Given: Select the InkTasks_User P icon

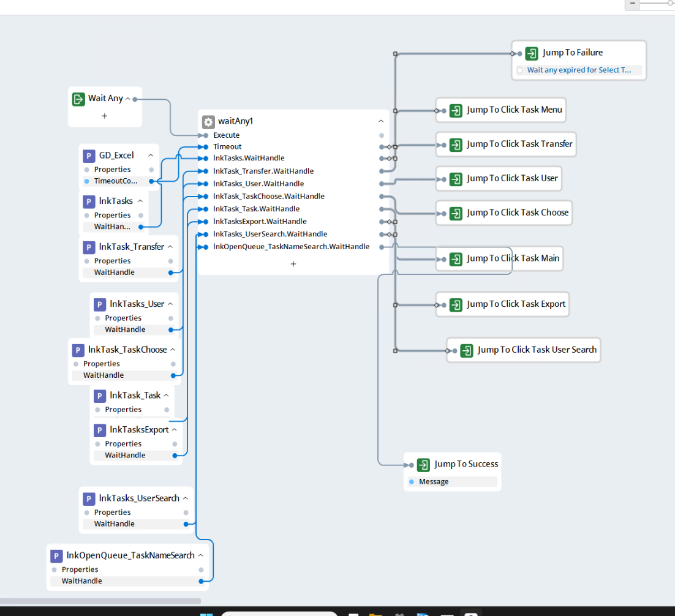Looking at the screenshot, I should pos(99,304).
